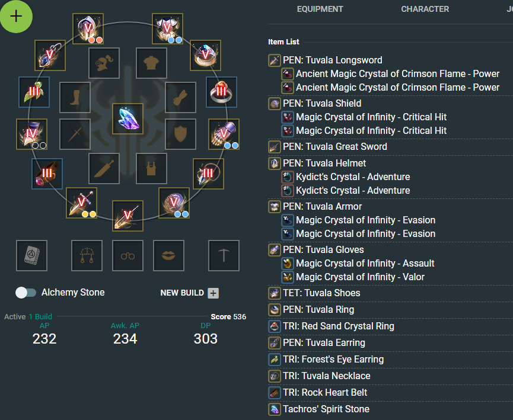Open the pickaxe life tool slot
Screen dimensions: 513x420
[x=224, y=255]
